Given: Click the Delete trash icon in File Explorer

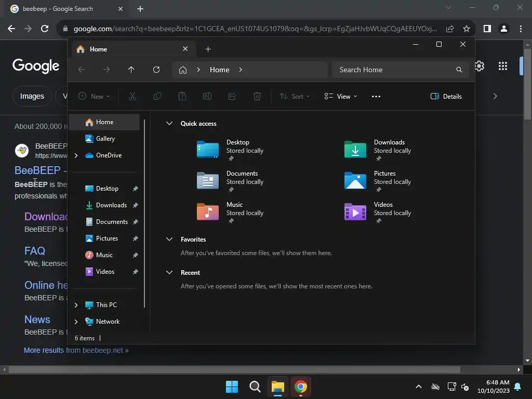Looking at the screenshot, I should (x=257, y=96).
